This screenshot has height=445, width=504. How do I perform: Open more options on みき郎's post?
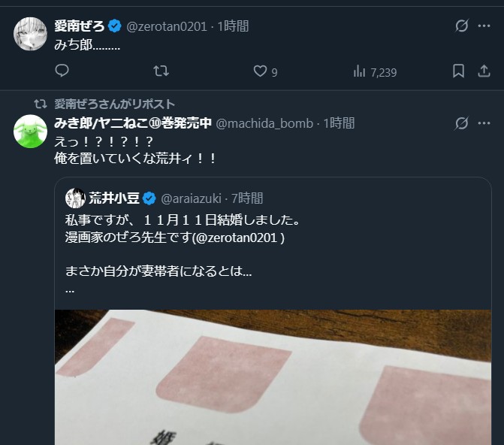pos(484,123)
